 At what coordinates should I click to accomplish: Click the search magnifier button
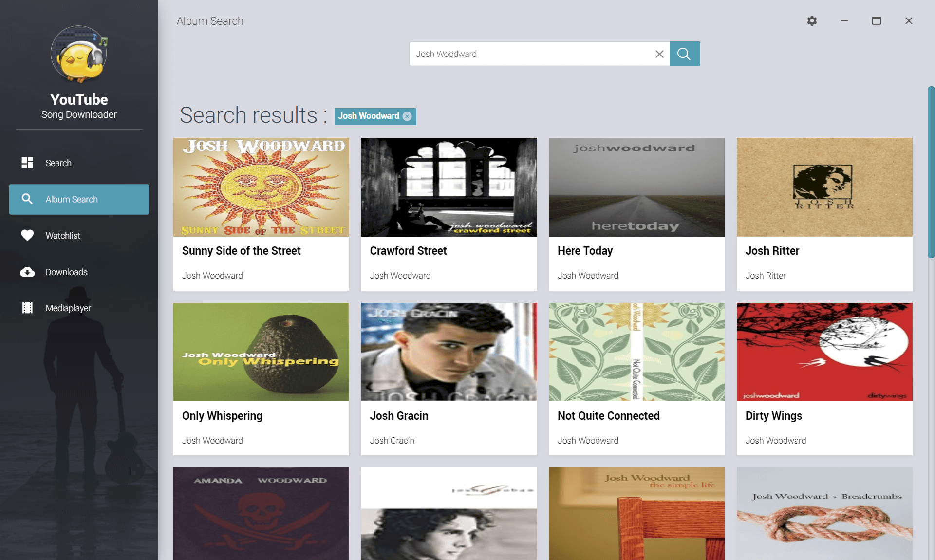click(684, 54)
